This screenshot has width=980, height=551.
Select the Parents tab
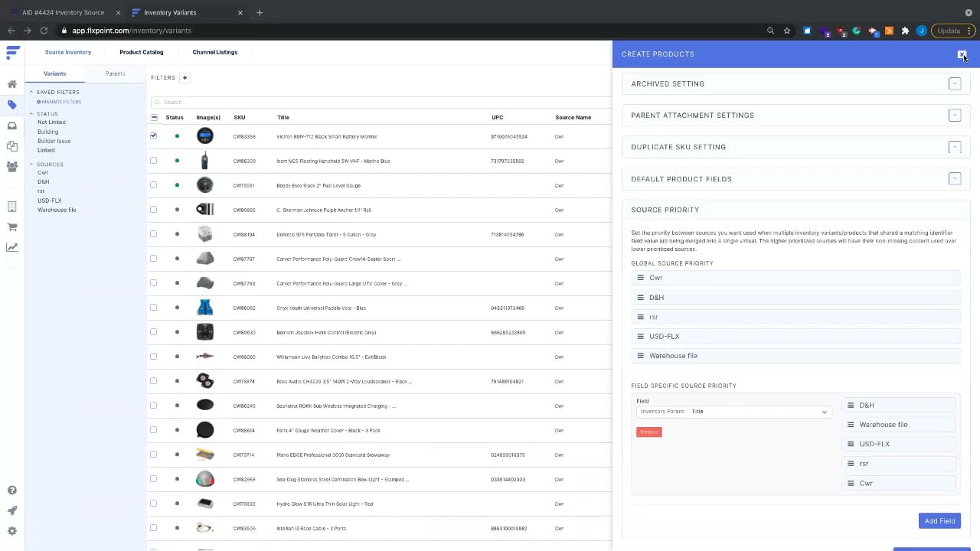116,73
